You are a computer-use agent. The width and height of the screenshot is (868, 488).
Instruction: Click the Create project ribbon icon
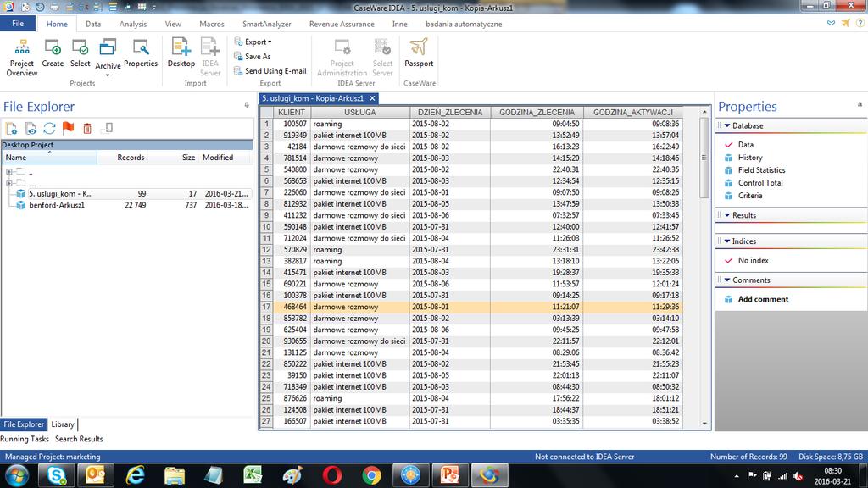click(53, 53)
